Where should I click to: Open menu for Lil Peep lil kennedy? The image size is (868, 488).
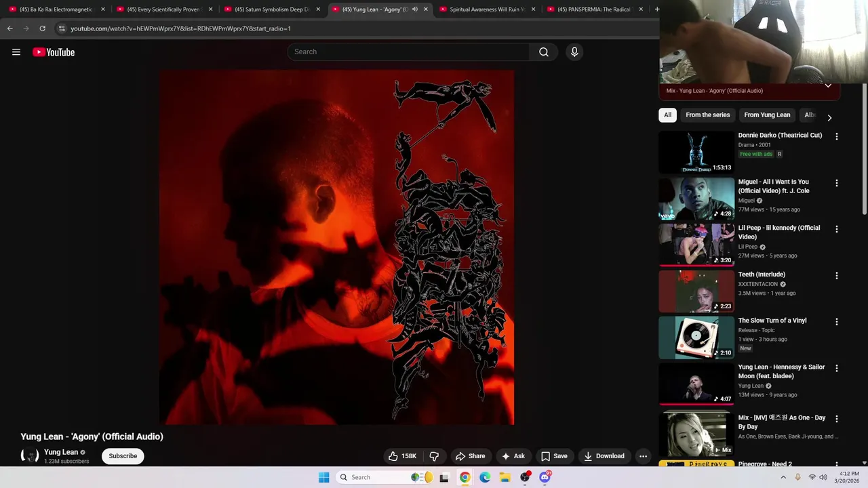(836, 230)
